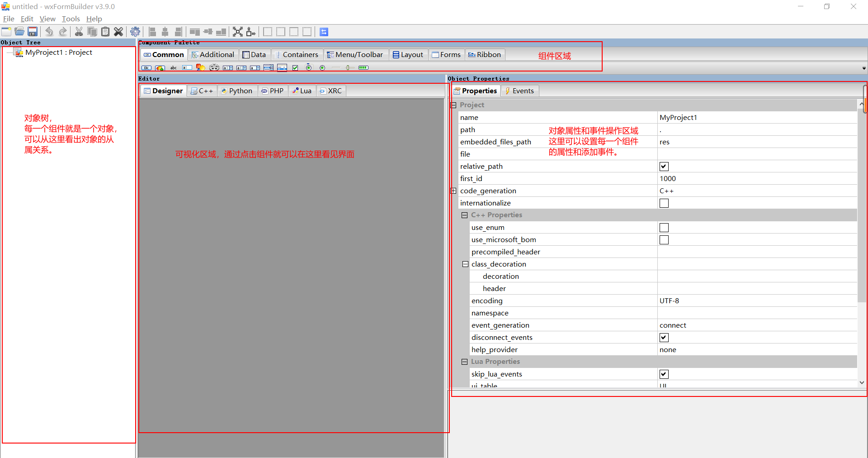
Task: Open the Tools menu
Action: coord(71,19)
